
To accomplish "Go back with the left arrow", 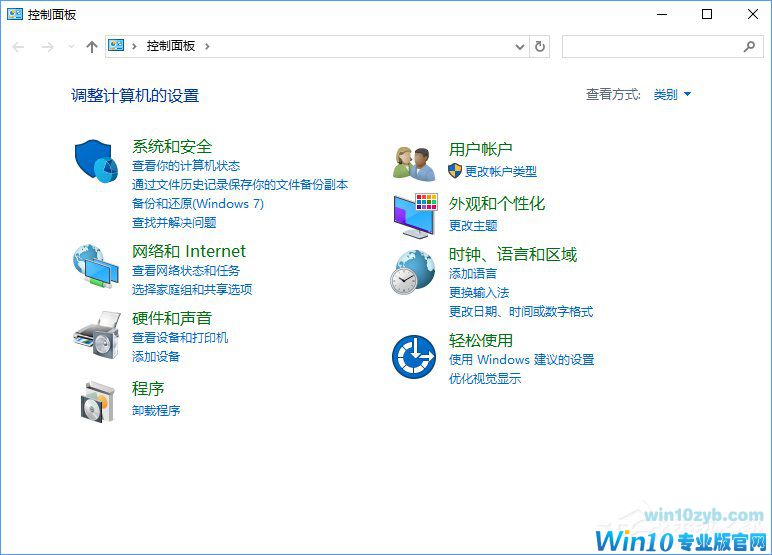I will pos(19,47).
